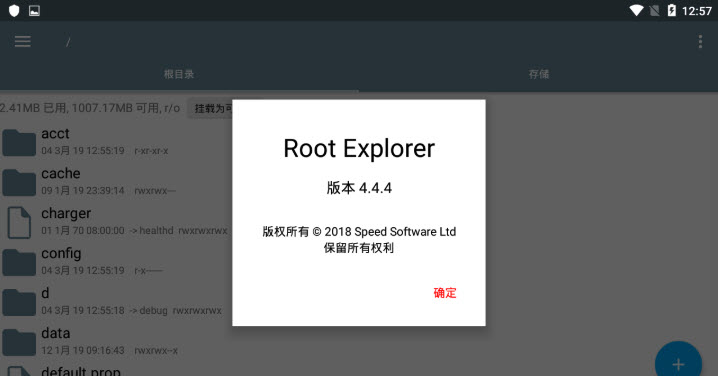This screenshot has width=718, height=376.
Task: Tap the shield icon in status bar
Action: (14, 11)
